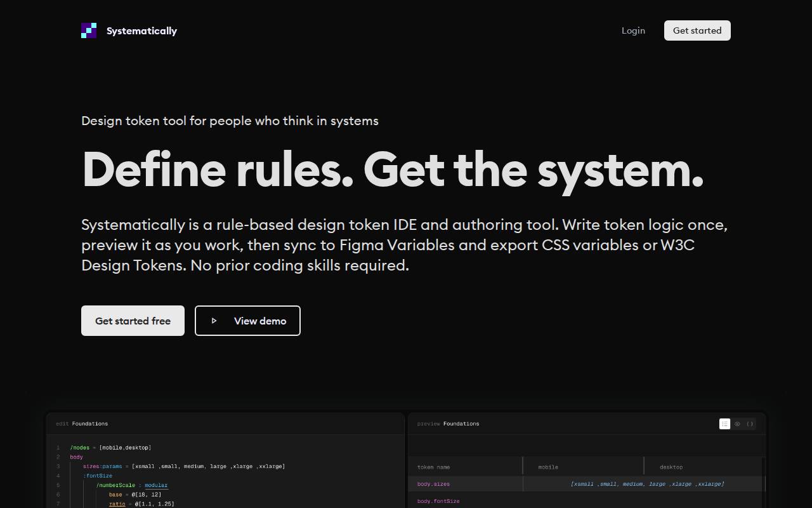
Task: Click ':fontSize' on code line 4
Action: click(x=98, y=476)
